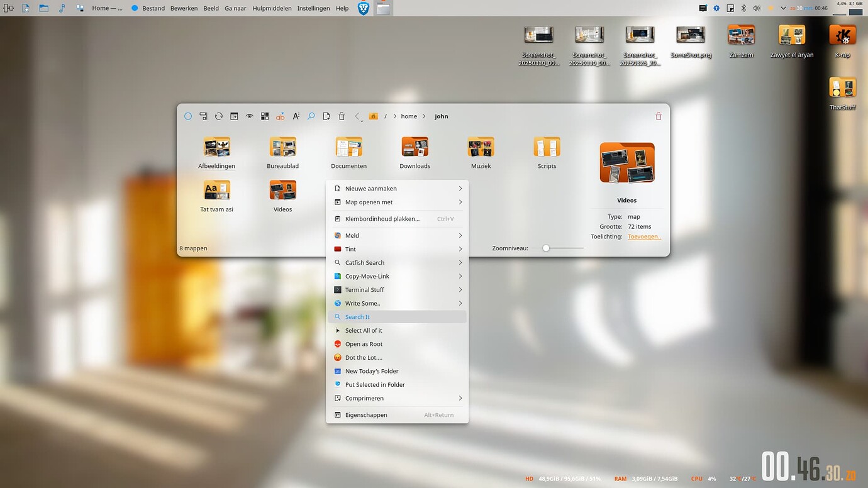Image resolution: width=868 pixels, height=488 pixels.
Task: Choose 'Put Selected in Folder'
Action: [398, 385]
